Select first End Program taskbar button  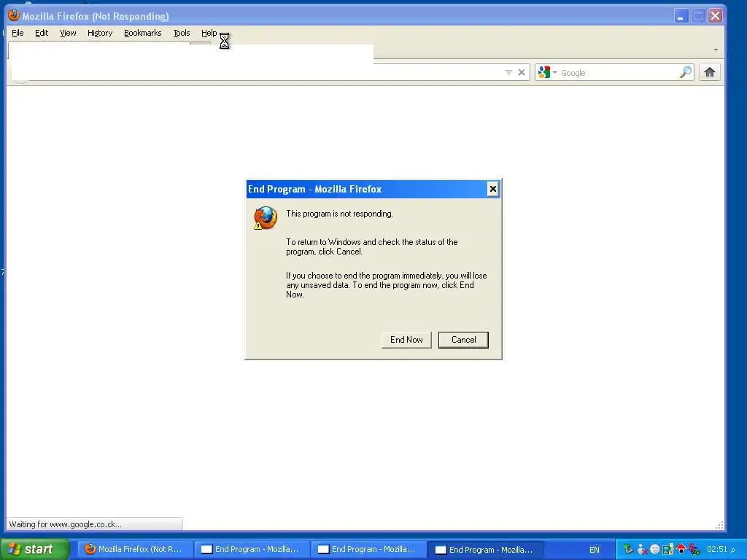(251, 550)
